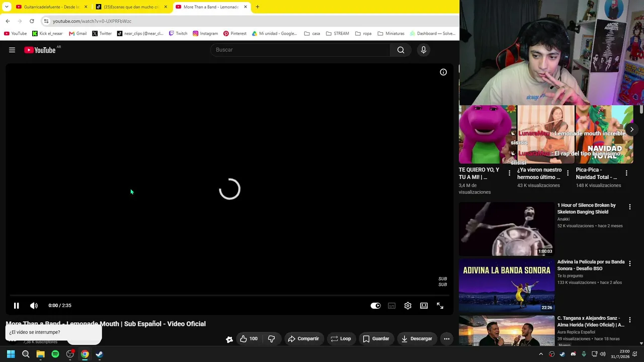This screenshot has width=644, height=362.
Task: Pause the video
Action: coord(16,305)
